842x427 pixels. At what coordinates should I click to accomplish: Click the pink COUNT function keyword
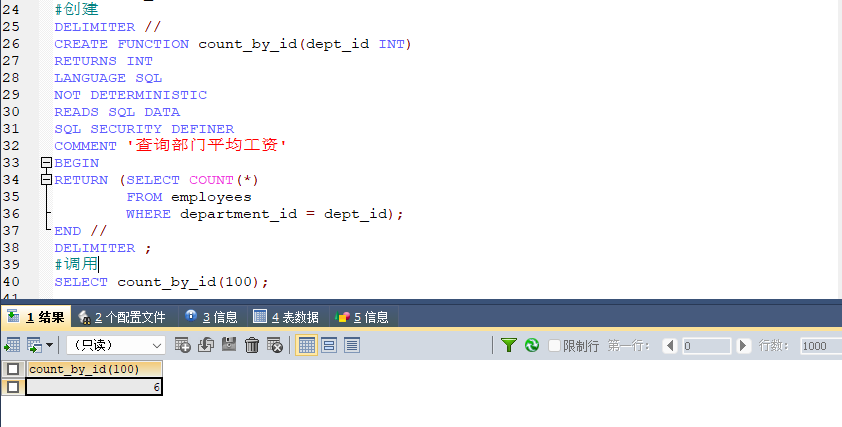click(x=211, y=180)
